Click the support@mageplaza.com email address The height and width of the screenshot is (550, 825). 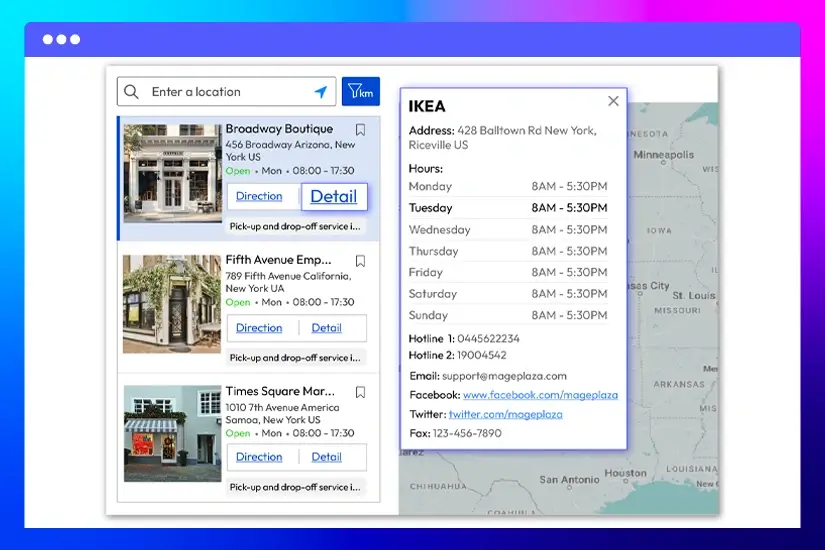click(x=504, y=376)
